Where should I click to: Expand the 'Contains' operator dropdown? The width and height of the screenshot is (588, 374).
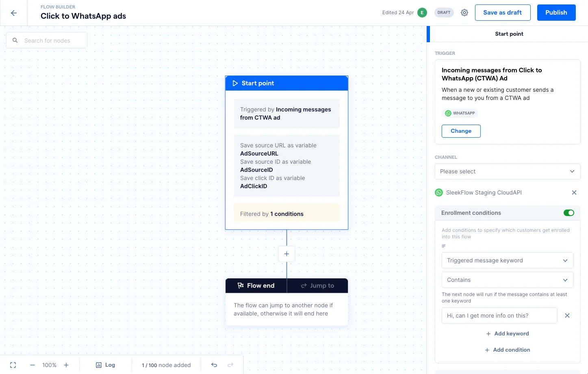click(507, 280)
